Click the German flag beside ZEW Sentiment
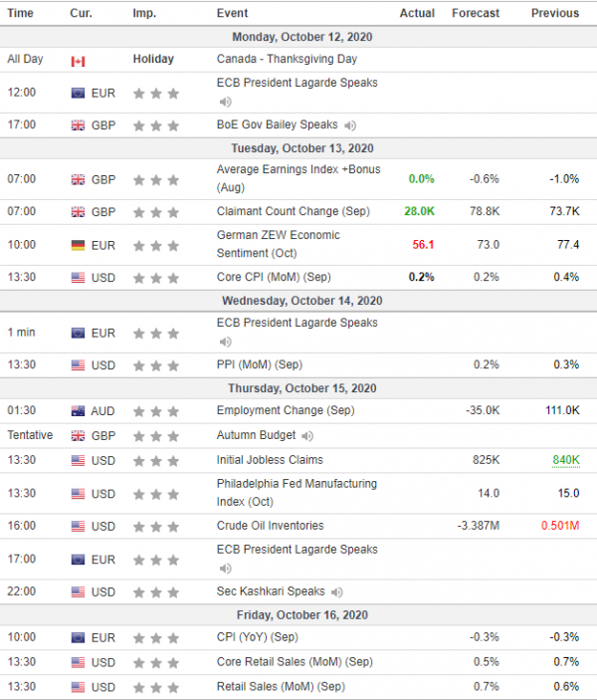 click(x=78, y=245)
